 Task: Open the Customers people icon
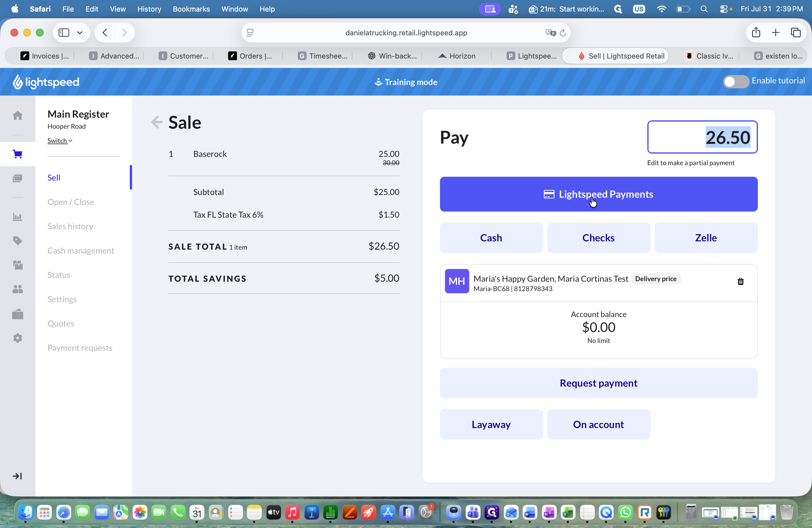[17, 289]
